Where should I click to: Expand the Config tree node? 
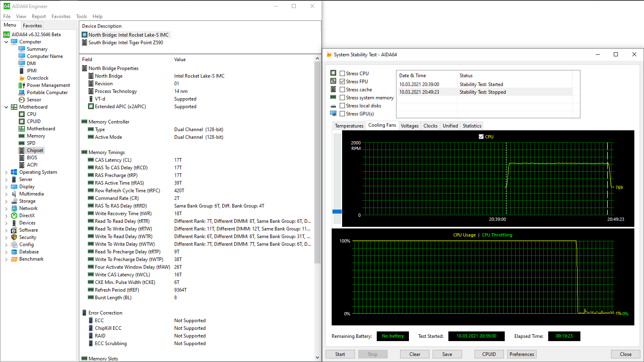(x=6, y=245)
